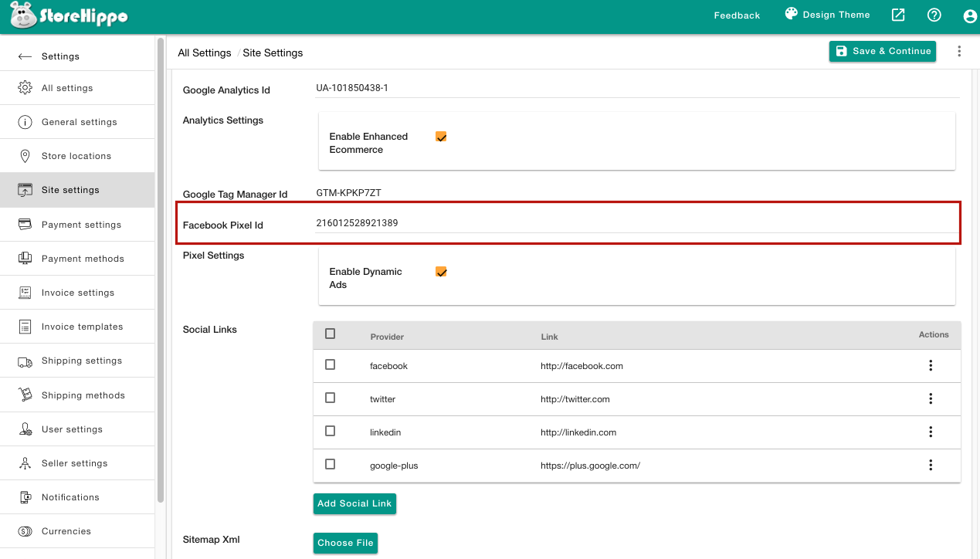Image resolution: width=980 pixels, height=559 pixels.
Task: Click the Google Tag Manager Id field
Action: [638, 192]
